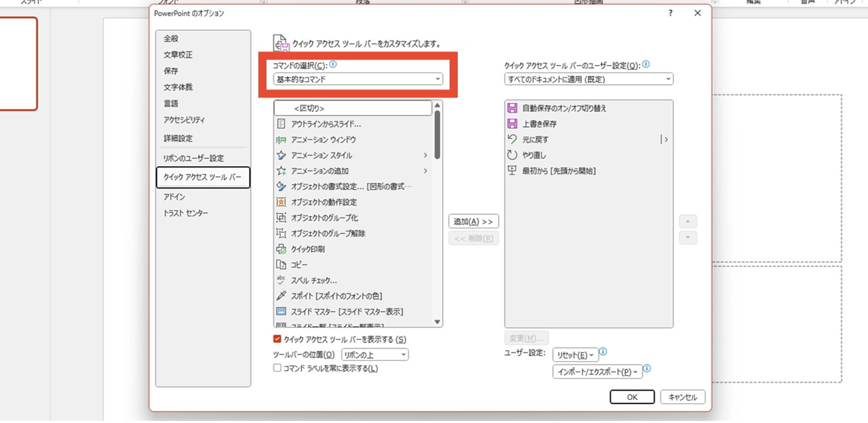Click the info icon beside コマンドの選択
Image resolution: width=868 pixels, height=423 pixels.
pos(333,65)
